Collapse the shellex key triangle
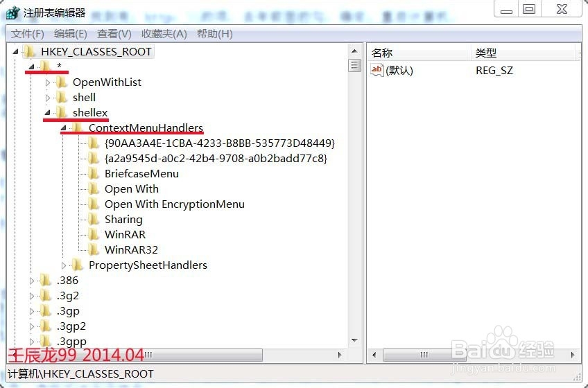The height and width of the screenshot is (388, 588). pos(47,112)
